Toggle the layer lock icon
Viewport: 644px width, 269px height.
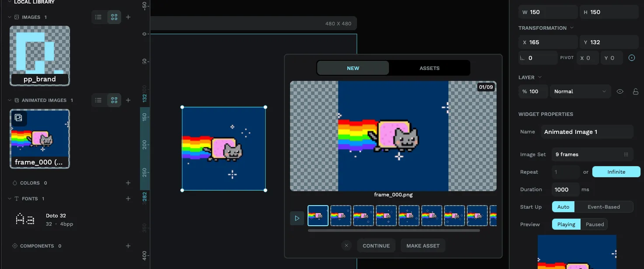pos(635,91)
